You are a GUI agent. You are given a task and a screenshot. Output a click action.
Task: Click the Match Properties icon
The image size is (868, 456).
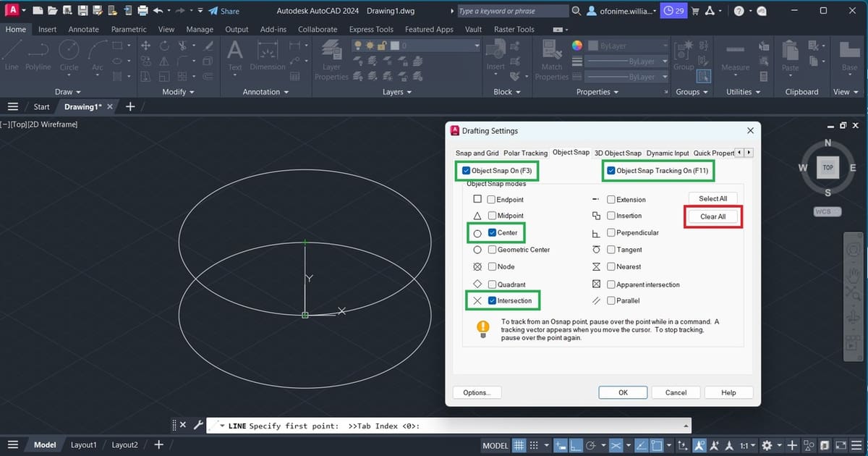coord(552,59)
